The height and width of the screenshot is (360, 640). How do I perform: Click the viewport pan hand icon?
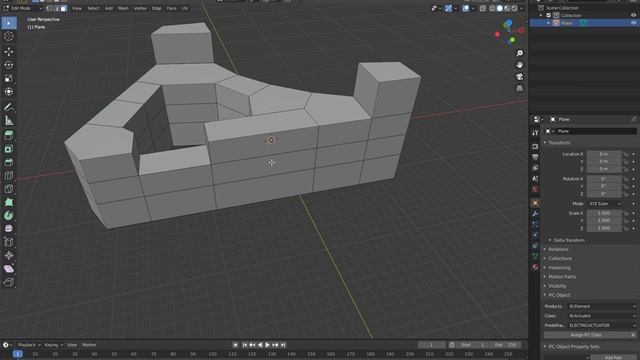pyautogui.click(x=520, y=65)
